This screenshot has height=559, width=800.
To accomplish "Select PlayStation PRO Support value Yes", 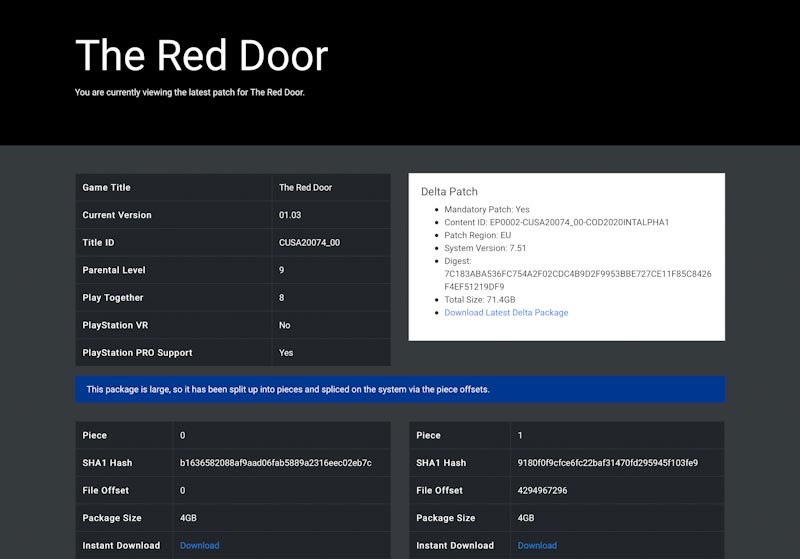I will [286, 352].
